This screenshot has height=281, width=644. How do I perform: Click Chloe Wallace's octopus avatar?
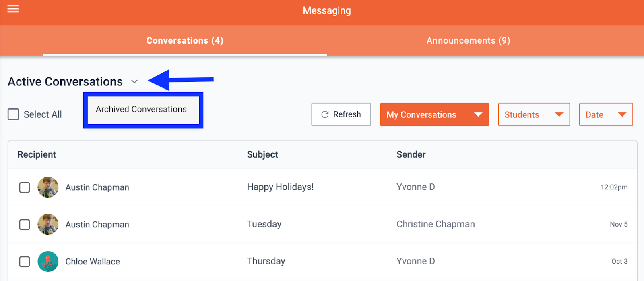click(x=48, y=261)
